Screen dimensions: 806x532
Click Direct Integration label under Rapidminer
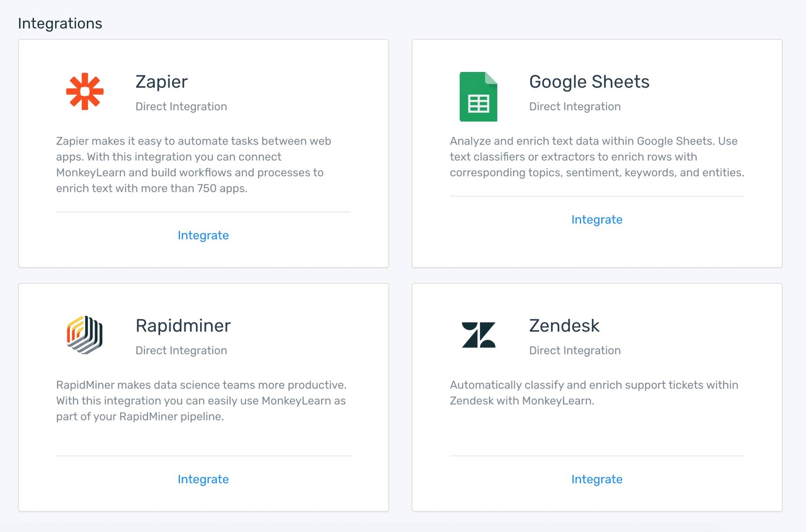coord(181,350)
